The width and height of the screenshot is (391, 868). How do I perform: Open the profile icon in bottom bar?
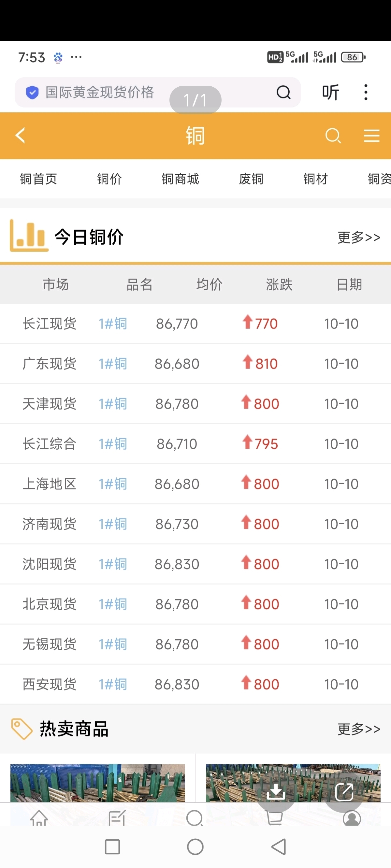pos(352,818)
